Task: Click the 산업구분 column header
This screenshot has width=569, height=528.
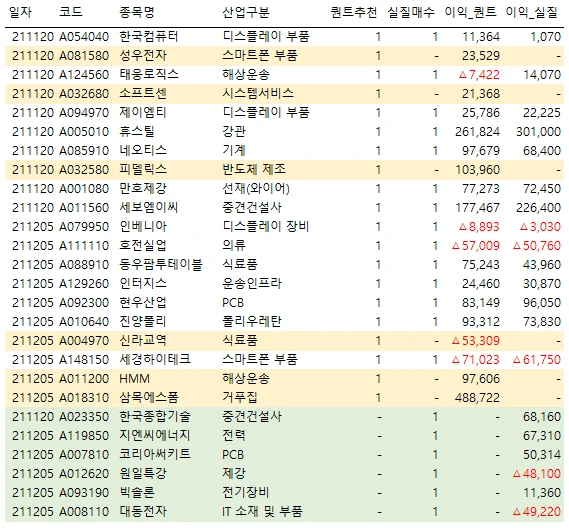Action: pyautogui.click(x=246, y=12)
